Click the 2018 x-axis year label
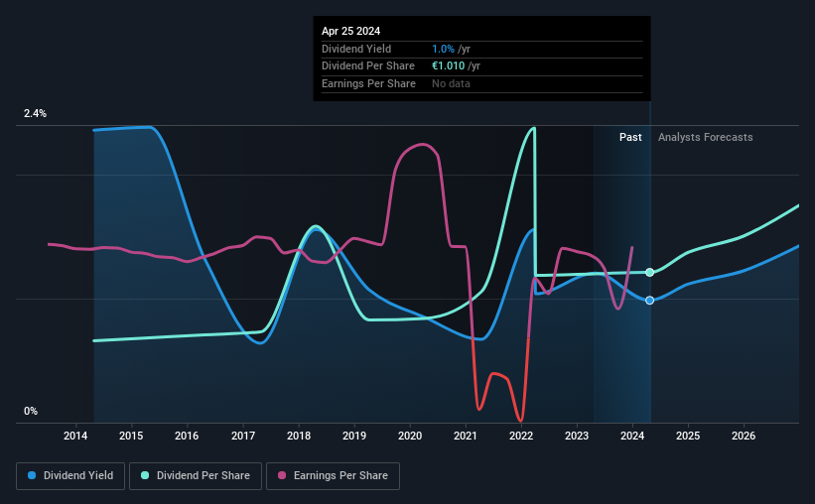This screenshot has height=504, width=815. 299,436
